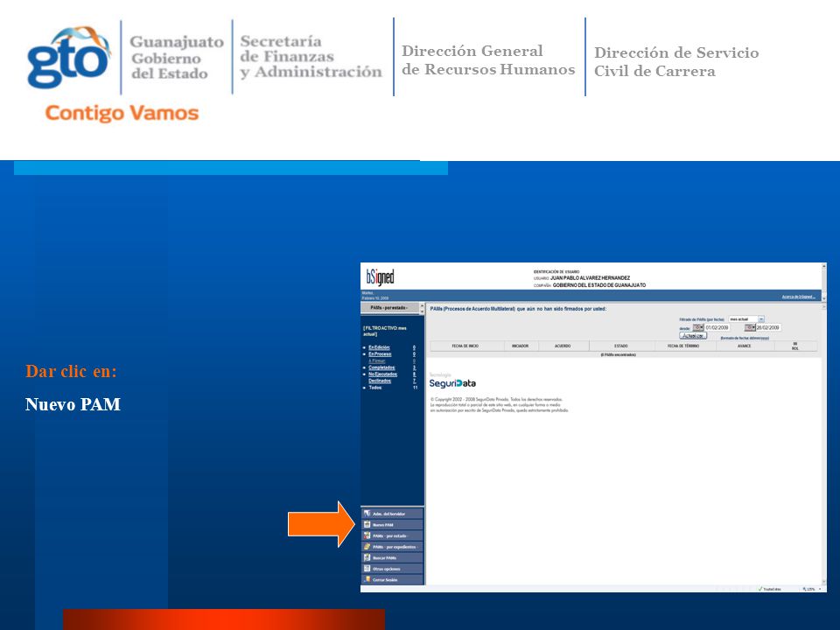Open the 'A Firmar' status link

(377, 361)
